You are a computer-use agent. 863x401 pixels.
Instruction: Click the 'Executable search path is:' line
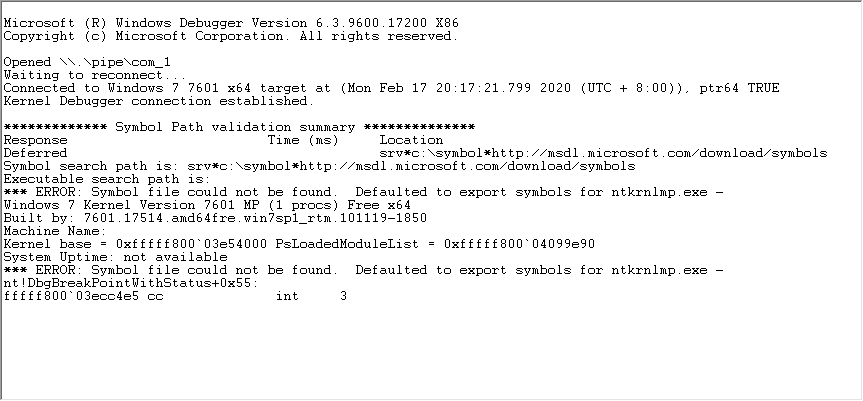click(104, 179)
